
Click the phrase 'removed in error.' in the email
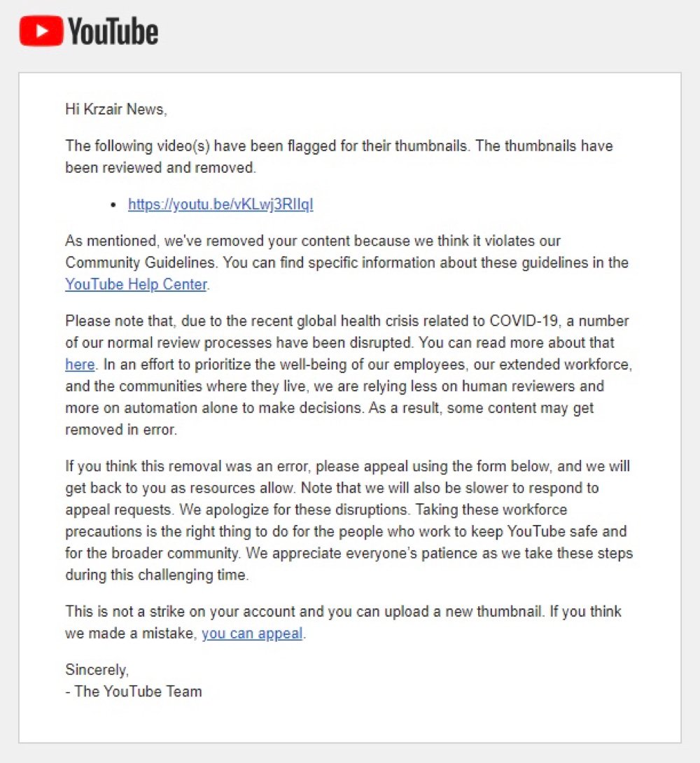pyautogui.click(x=121, y=430)
